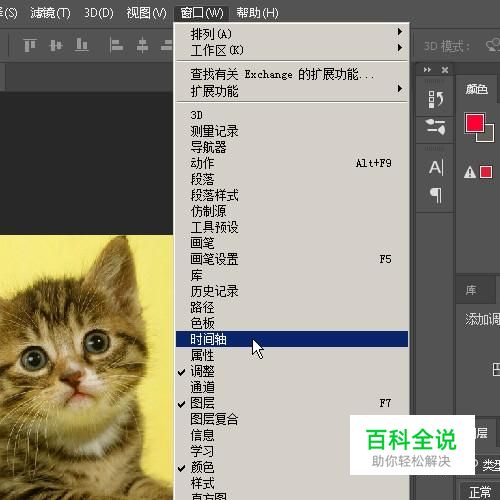Click the align bottom edges icon
500x500 pixels.
(81, 45)
